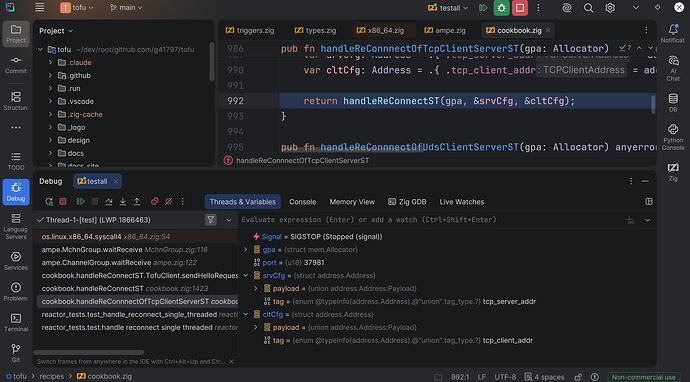Collapse the srvCfg variable
This screenshot has width=690, height=382.
click(x=246, y=275)
